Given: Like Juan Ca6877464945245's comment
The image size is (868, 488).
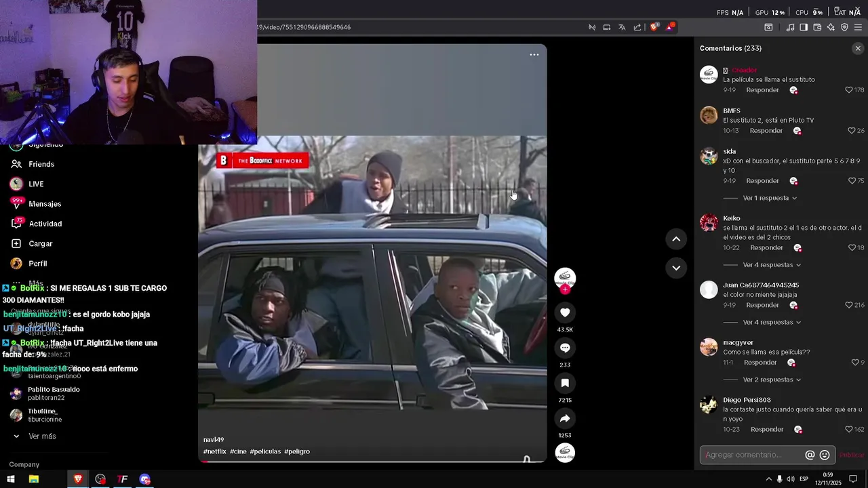Looking at the screenshot, I should 848,305.
